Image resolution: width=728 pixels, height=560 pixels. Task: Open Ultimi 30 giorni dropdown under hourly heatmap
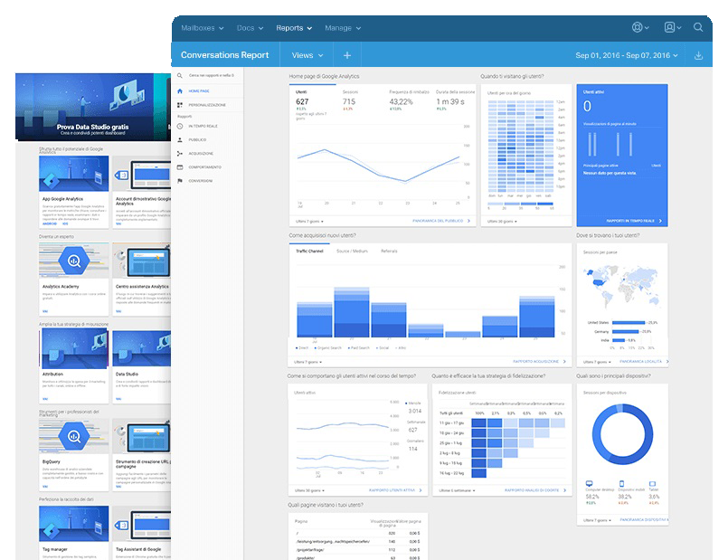(x=502, y=222)
